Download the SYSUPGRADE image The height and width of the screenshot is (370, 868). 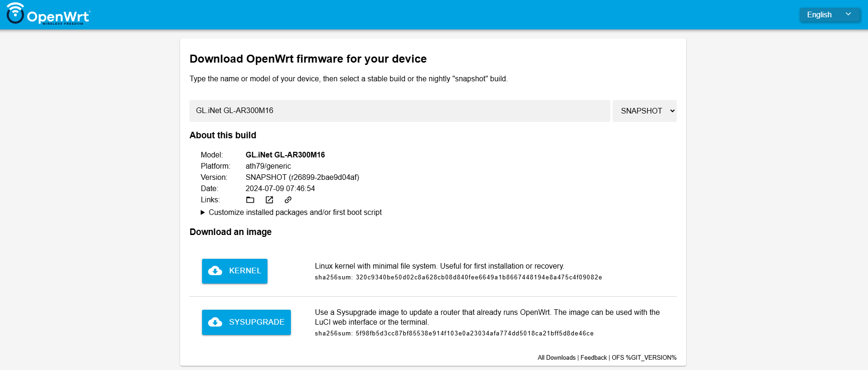tap(246, 322)
